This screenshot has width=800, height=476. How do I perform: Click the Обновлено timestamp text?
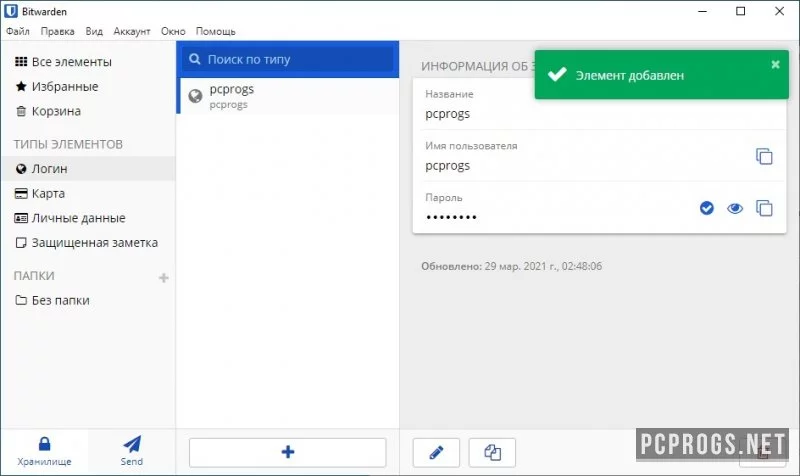click(511, 266)
